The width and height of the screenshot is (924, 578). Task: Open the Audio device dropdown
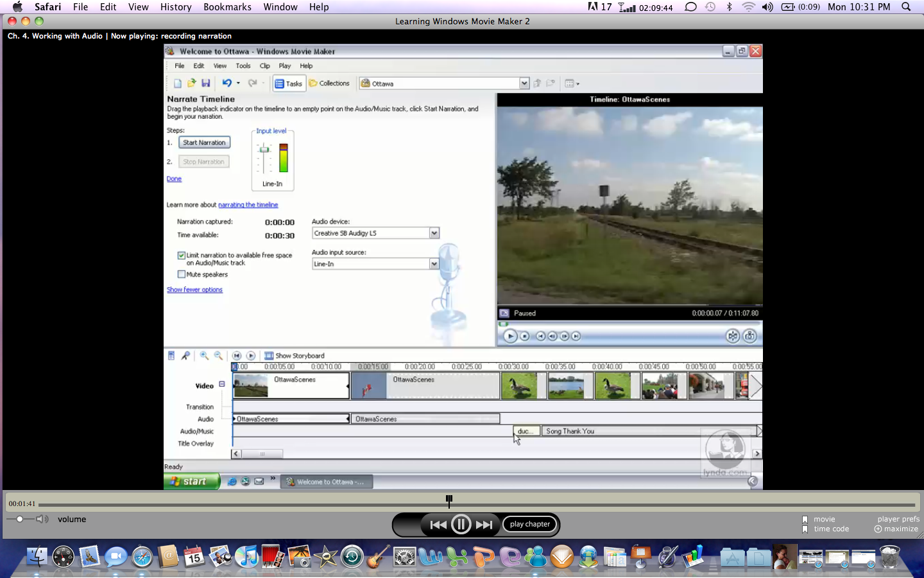[x=434, y=233]
